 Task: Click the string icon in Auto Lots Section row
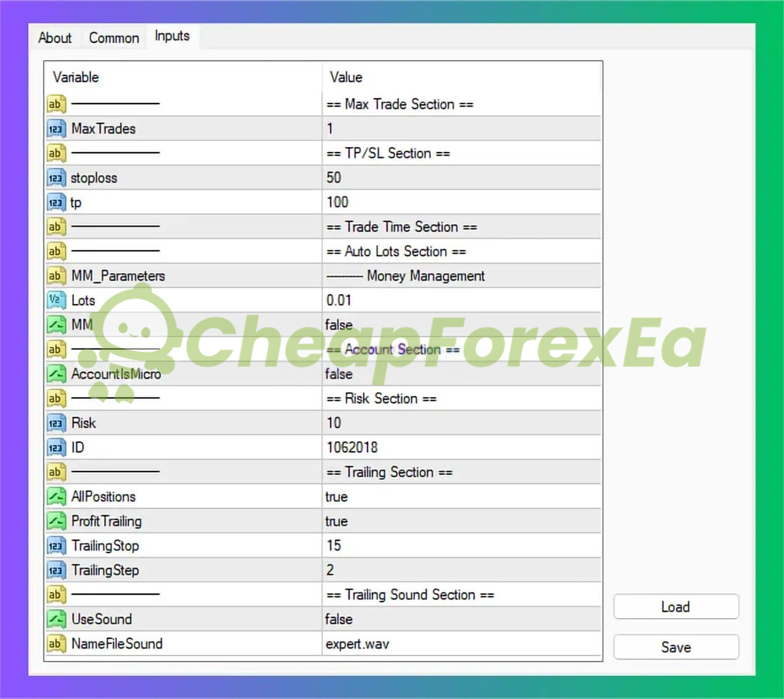point(56,251)
